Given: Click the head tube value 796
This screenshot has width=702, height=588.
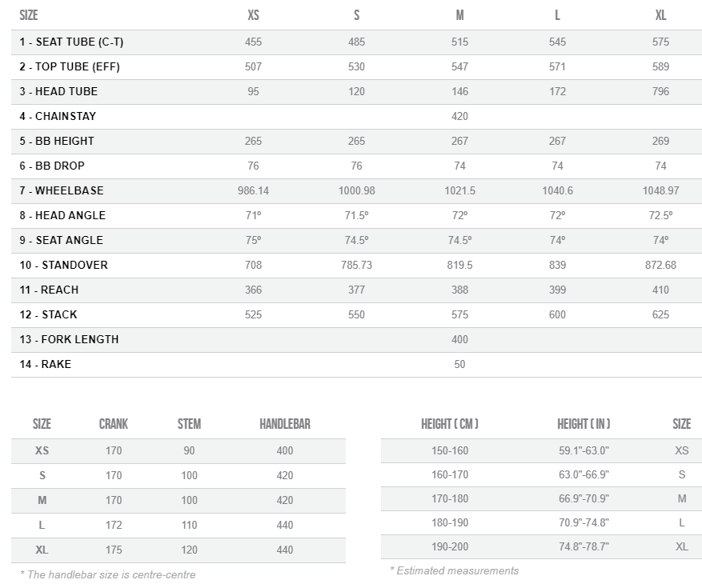Looking at the screenshot, I should click(x=660, y=91).
